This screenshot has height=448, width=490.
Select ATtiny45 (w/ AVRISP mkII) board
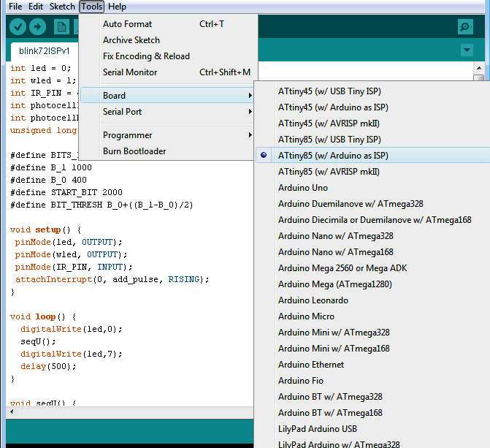[x=373, y=124]
